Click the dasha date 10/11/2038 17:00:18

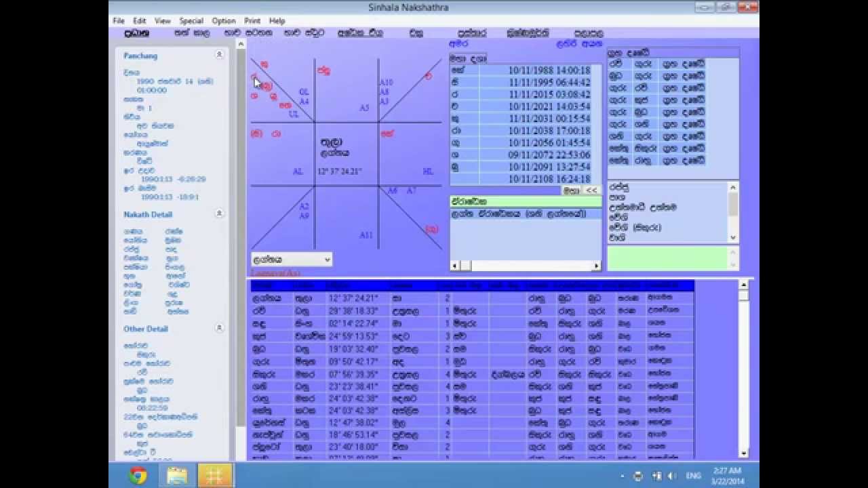(x=549, y=131)
